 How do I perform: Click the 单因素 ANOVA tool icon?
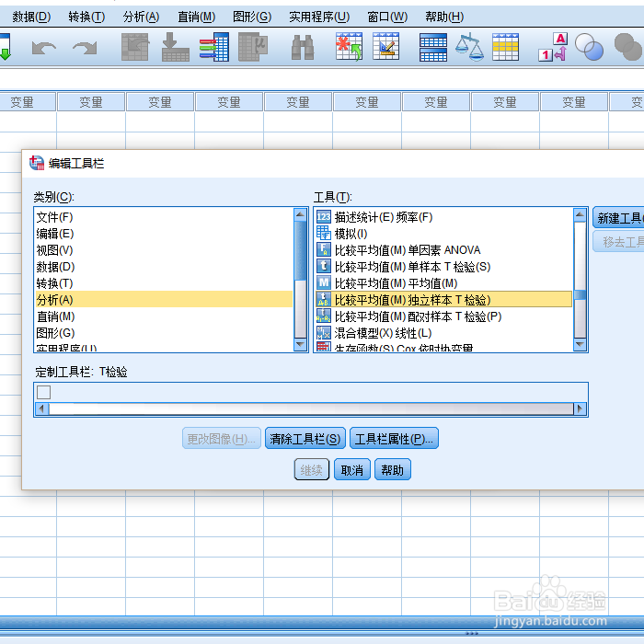[x=324, y=249]
